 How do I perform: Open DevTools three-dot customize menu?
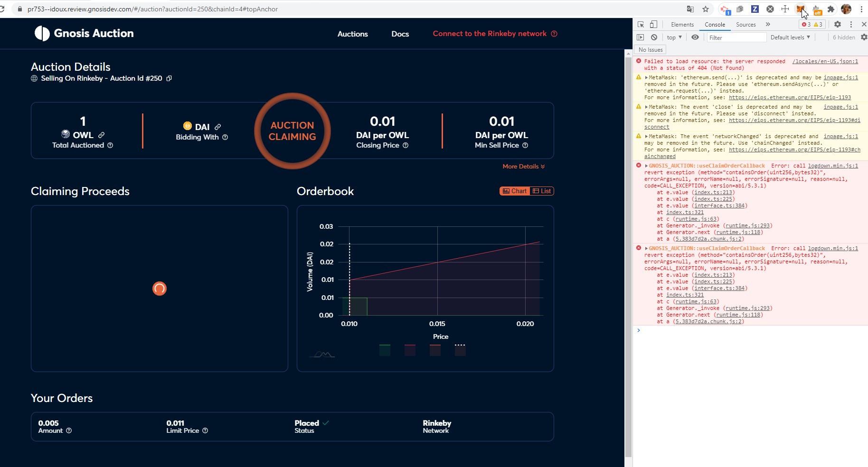851,24
